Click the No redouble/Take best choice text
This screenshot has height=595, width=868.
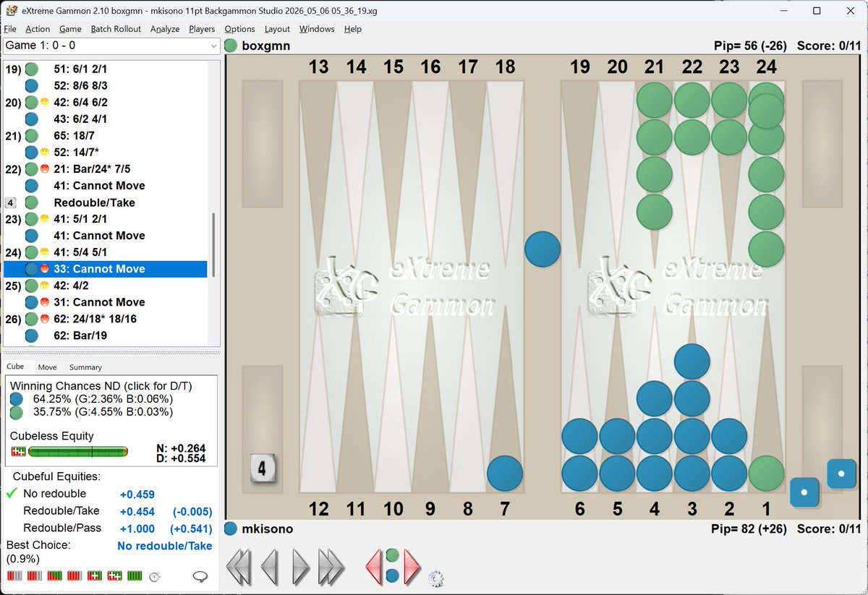[x=165, y=546]
